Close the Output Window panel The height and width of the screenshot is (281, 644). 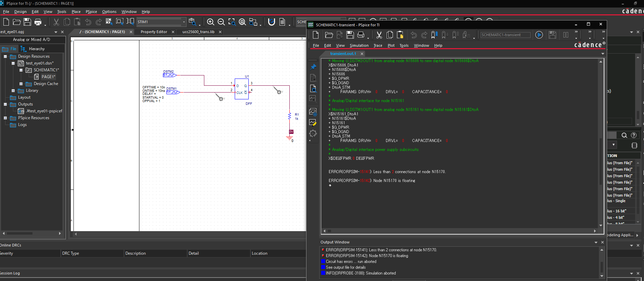[602, 242]
